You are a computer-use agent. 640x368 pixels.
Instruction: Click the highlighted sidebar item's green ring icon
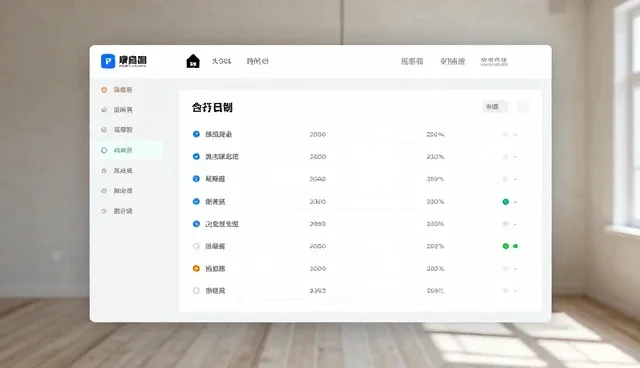[x=104, y=150]
